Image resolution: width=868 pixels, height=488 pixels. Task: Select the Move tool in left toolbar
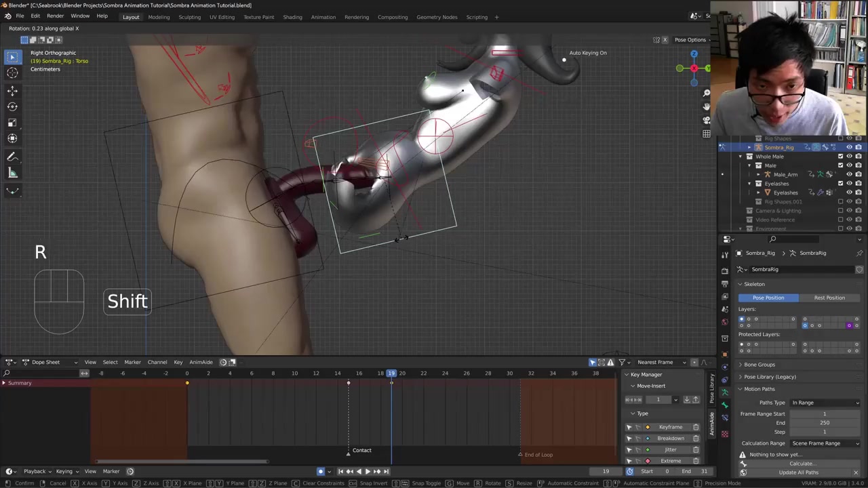tap(12, 90)
